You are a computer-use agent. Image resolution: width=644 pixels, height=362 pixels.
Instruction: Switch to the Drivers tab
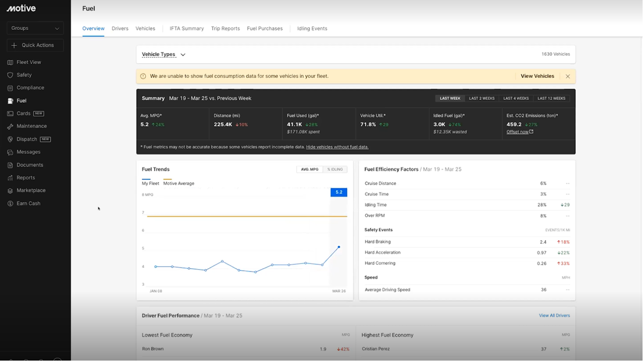click(x=120, y=28)
